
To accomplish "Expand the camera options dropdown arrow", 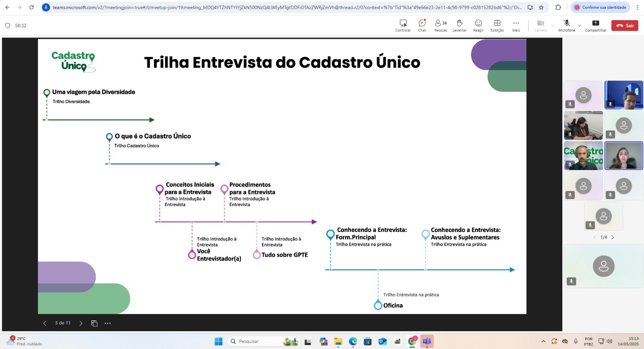I will [552, 26].
